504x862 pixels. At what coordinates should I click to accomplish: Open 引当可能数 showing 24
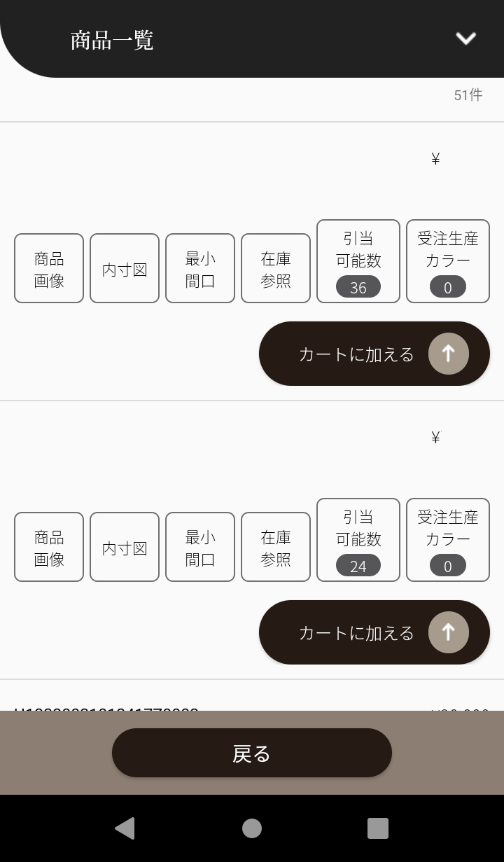(358, 540)
